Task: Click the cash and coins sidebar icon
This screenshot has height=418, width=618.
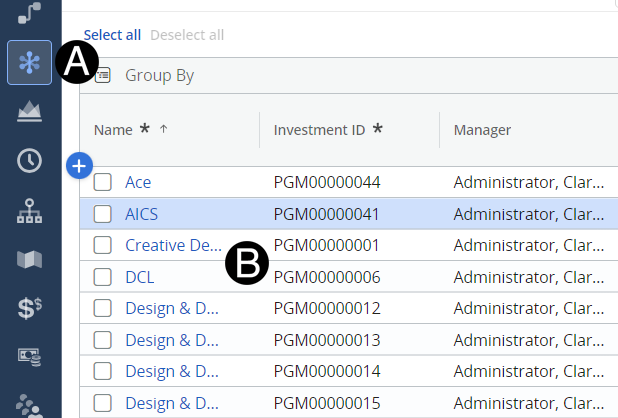Action: 29,356
